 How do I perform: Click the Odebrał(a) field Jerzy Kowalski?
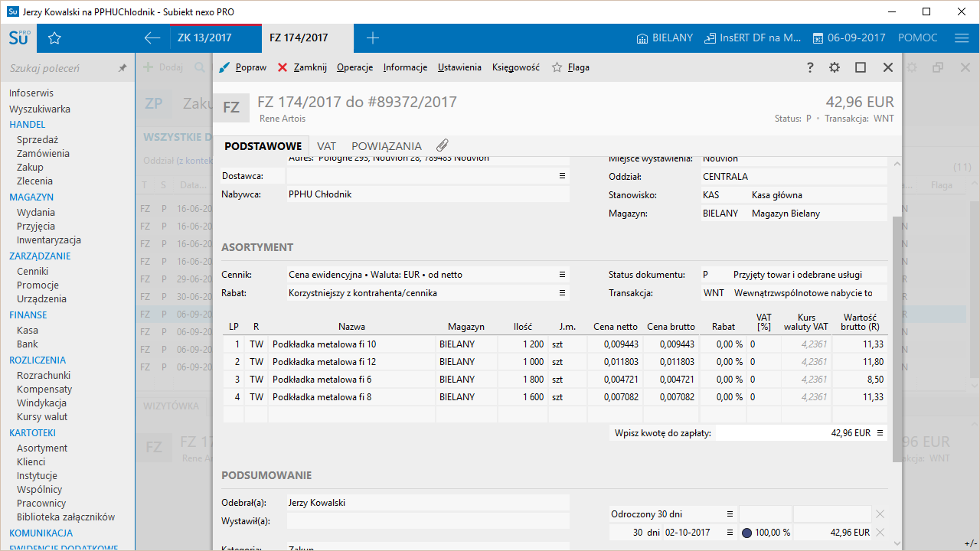428,503
